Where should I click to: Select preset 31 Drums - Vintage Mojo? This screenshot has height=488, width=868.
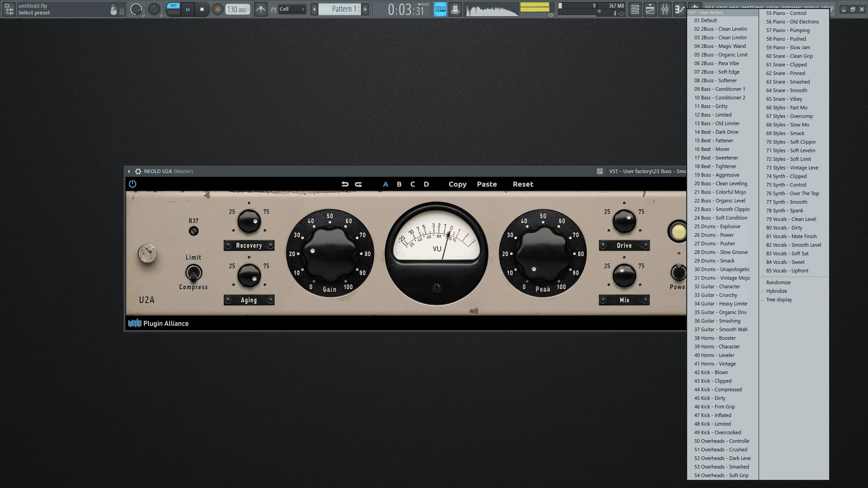722,278
